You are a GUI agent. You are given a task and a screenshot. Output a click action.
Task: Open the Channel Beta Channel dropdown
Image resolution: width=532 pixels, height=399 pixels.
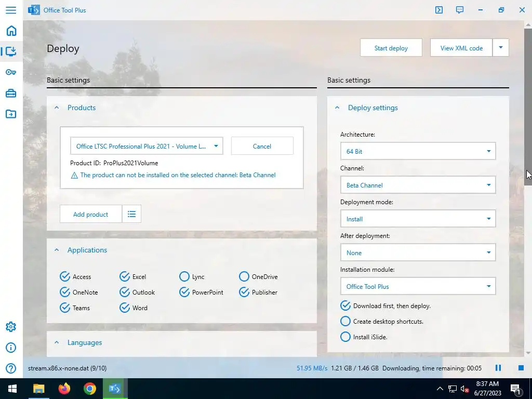coord(418,185)
